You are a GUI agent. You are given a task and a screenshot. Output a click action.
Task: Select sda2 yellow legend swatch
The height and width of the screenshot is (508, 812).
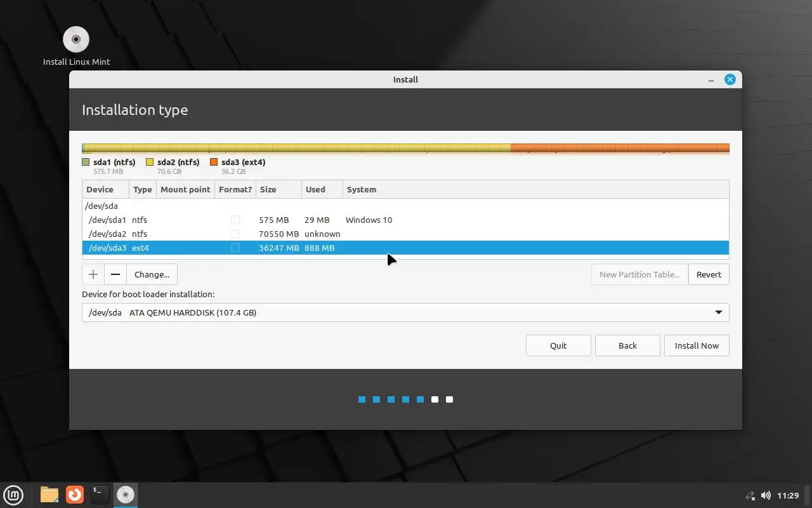(x=150, y=162)
